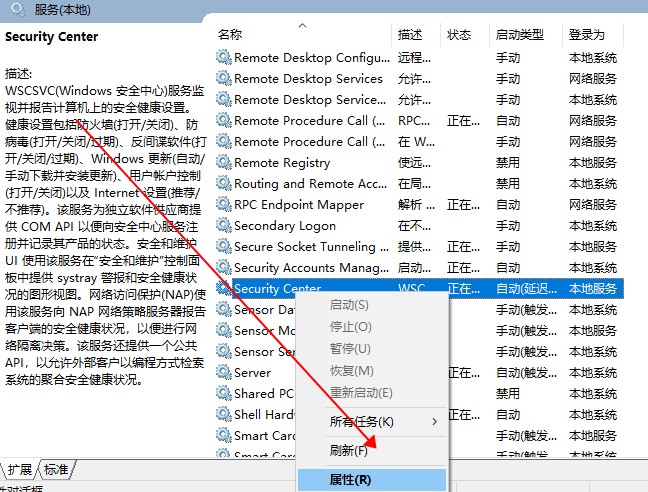The width and height of the screenshot is (648, 492).
Task: Sort by the 启动类型 column header
Action: pos(519,35)
